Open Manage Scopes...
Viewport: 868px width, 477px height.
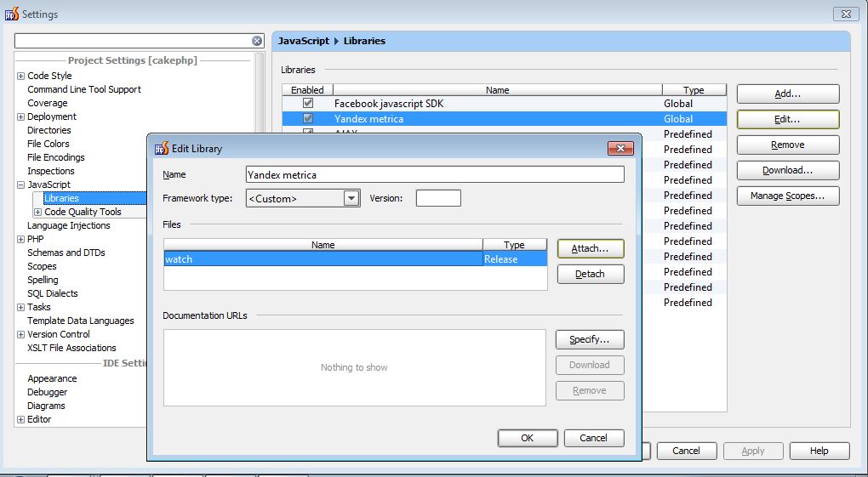[x=788, y=196]
